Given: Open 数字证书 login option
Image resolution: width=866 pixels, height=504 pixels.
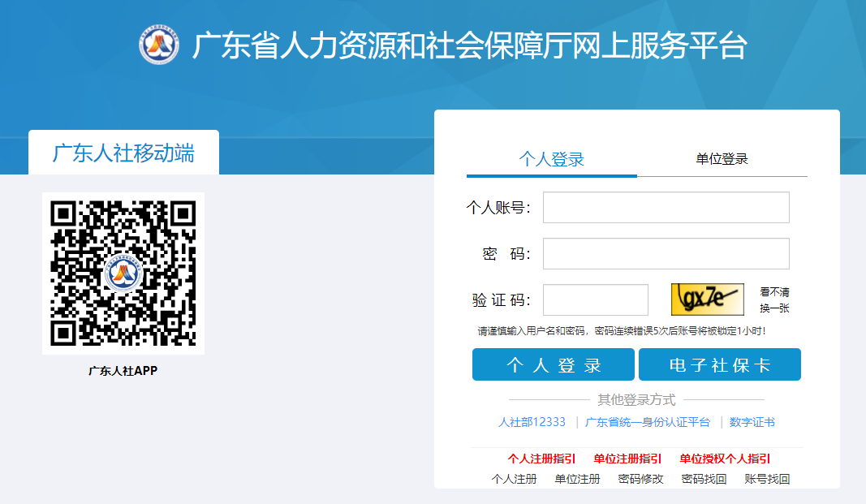Looking at the screenshot, I should tap(753, 422).
